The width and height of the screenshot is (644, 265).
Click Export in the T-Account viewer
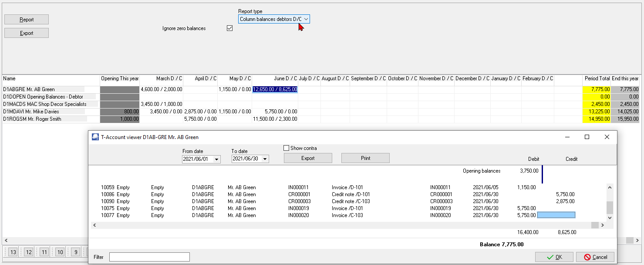pos(308,158)
